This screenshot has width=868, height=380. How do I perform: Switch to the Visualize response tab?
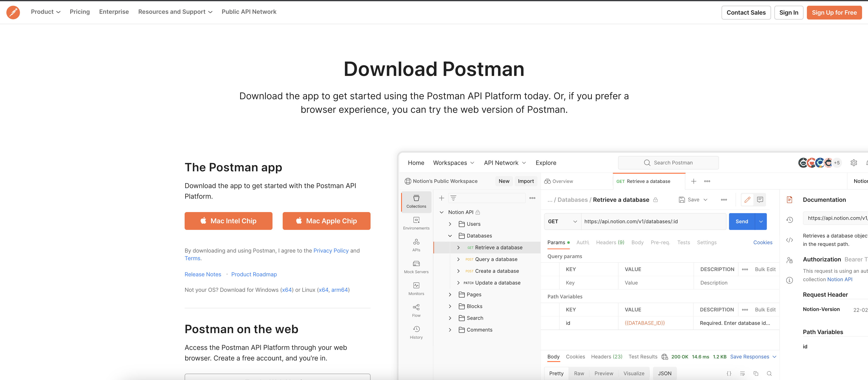coord(634,374)
